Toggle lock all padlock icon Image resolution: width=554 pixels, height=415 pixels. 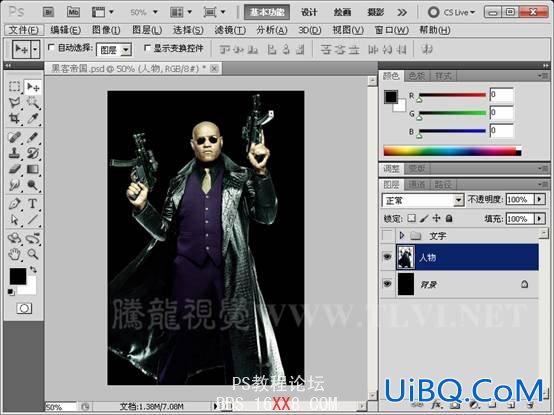click(449, 218)
